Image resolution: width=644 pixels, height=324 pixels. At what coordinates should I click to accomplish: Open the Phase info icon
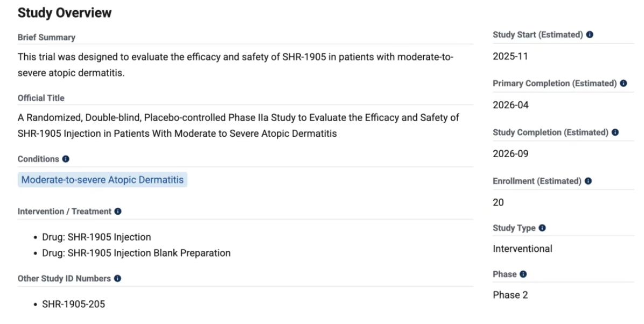pos(522,274)
